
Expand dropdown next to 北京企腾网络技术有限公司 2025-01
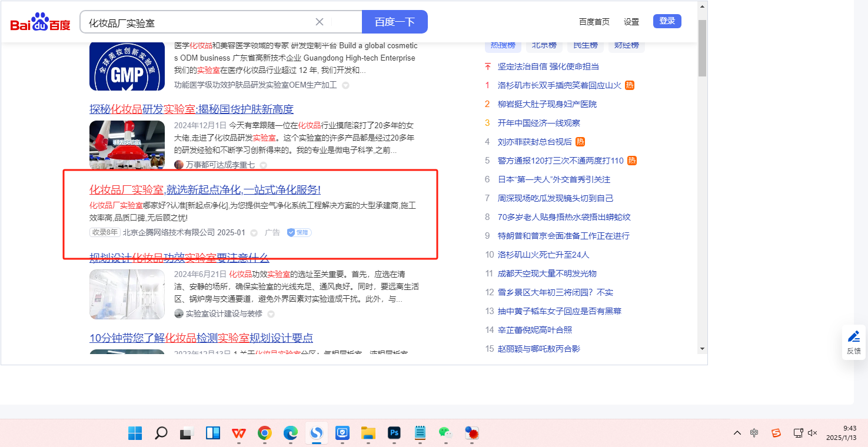point(254,233)
